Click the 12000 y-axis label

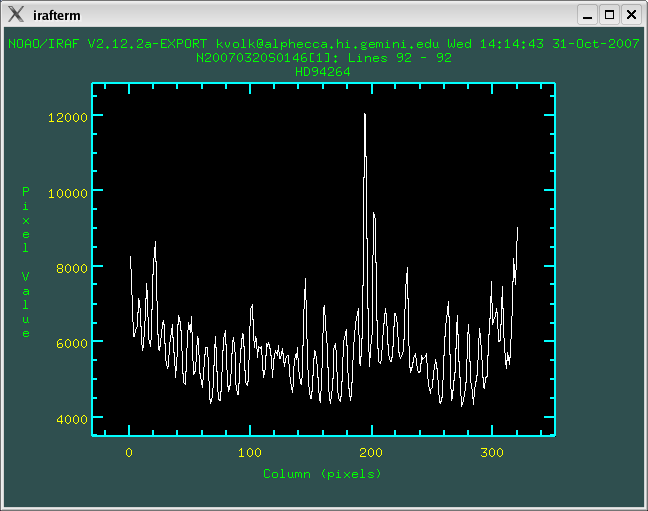(x=68, y=117)
